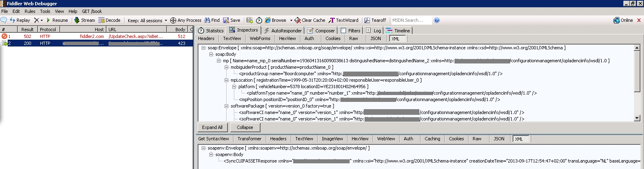Select the request Headers inspector tab
This screenshot has width=644, height=169.
(x=206, y=38)
